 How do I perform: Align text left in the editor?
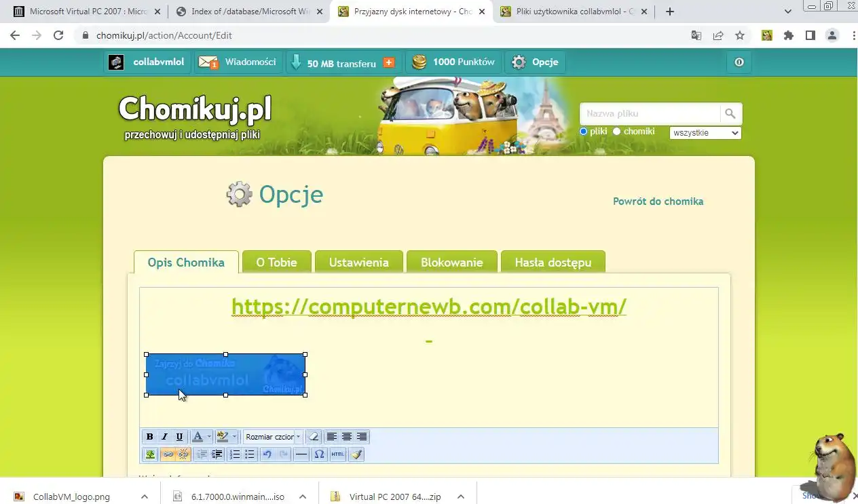pos(332,437)
